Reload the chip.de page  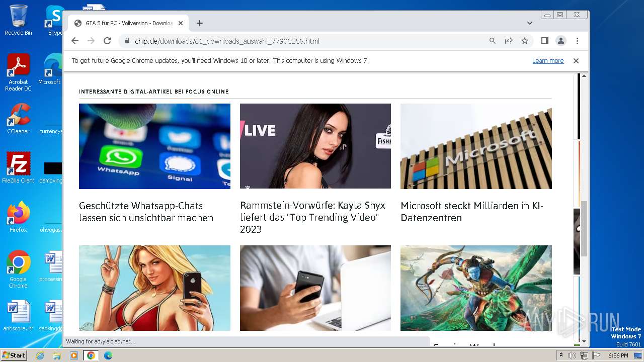[107, 41]
